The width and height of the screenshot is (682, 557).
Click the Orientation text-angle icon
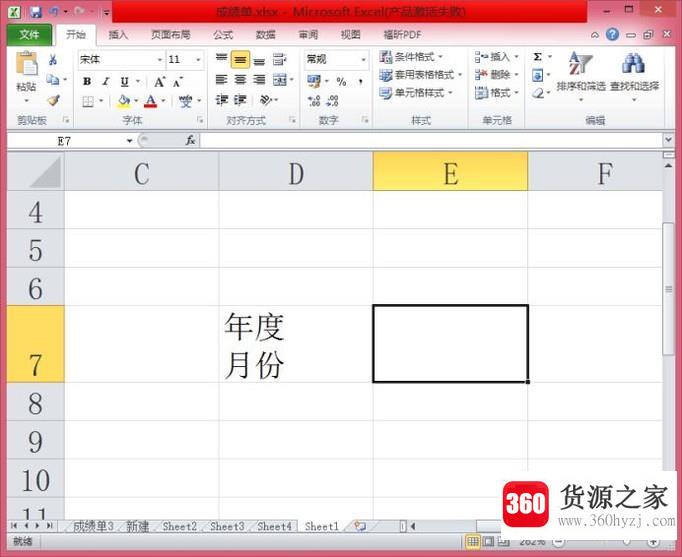(265, 100)
